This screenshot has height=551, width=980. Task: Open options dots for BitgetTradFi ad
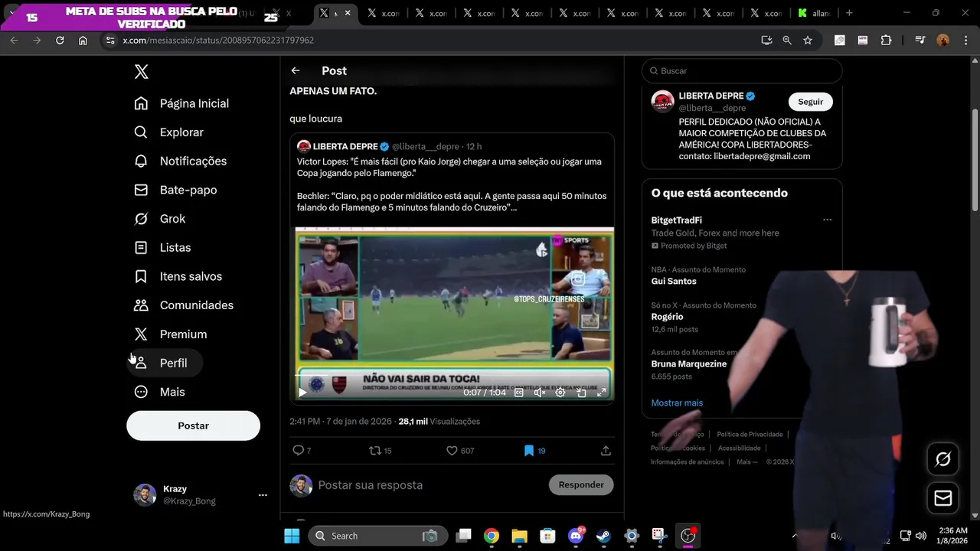[x=827, y=220]
